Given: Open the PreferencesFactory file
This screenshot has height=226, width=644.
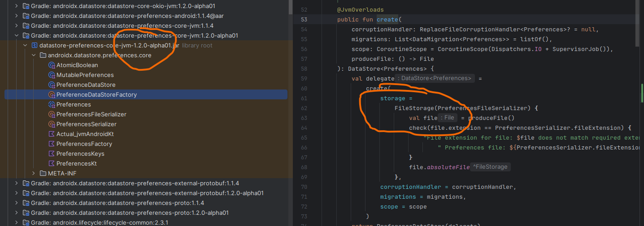Looking at the screenshot, I should 84,144.
